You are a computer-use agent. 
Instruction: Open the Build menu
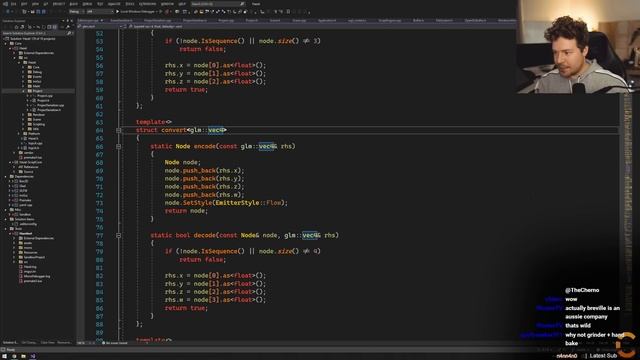(x=73, y=4)
